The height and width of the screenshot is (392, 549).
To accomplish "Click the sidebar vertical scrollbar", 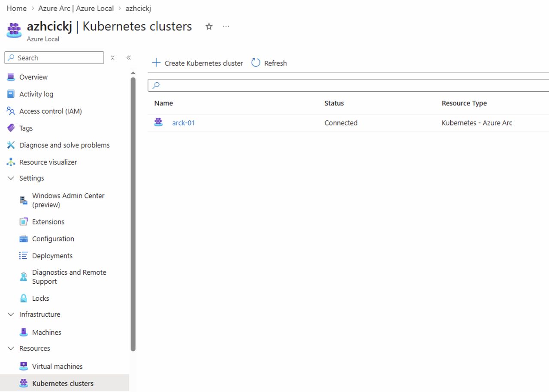I will tap(133, 214).
